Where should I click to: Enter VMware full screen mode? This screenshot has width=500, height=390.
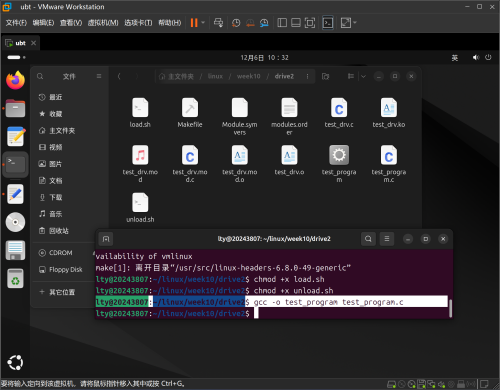click(310, 23)
